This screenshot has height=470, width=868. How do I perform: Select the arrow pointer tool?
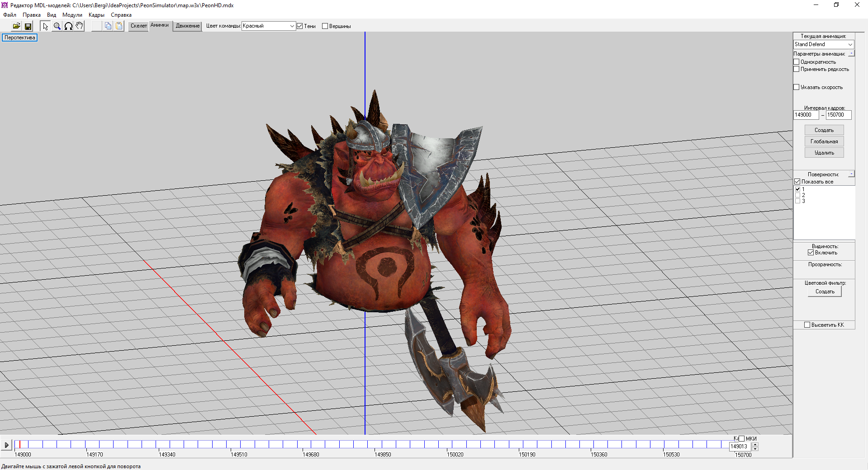[45, 26]
